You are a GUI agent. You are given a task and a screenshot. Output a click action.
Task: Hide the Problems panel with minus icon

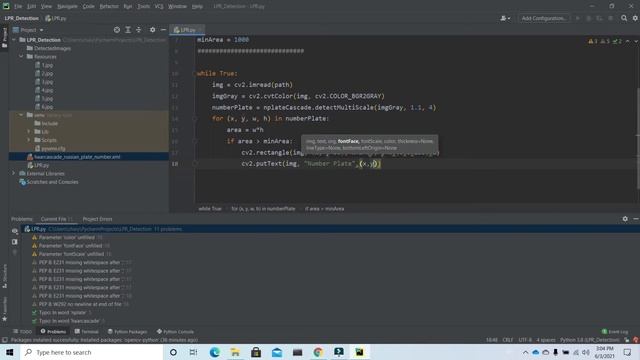636,219
